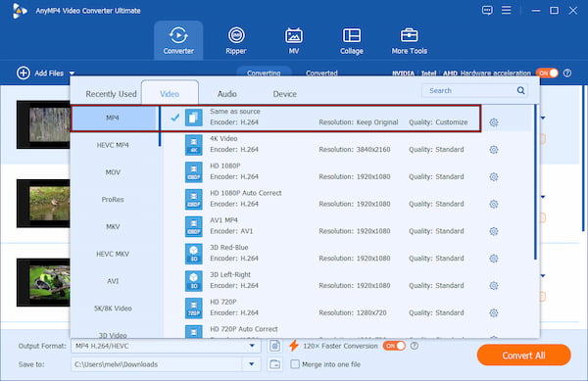
Task: Open settings gear for 3D Red-Blue
Action: [x=494, y=259]
